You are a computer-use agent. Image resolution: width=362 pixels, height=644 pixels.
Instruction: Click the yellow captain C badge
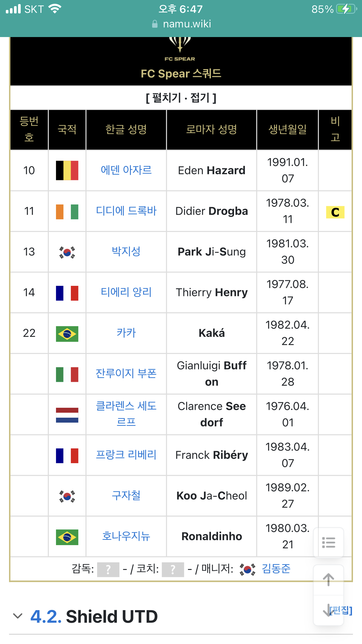pos(335,212)
